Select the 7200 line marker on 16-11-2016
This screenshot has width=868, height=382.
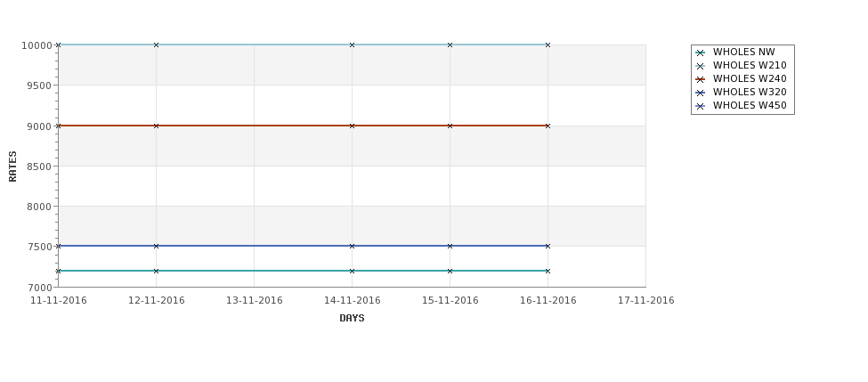tap(548, 272)
